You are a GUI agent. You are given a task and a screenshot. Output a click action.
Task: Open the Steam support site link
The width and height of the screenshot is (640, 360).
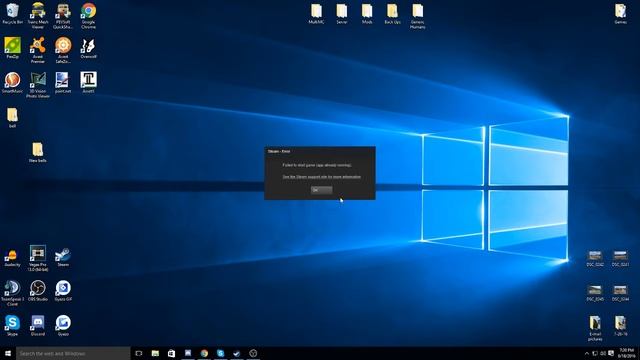pos(322,177)
